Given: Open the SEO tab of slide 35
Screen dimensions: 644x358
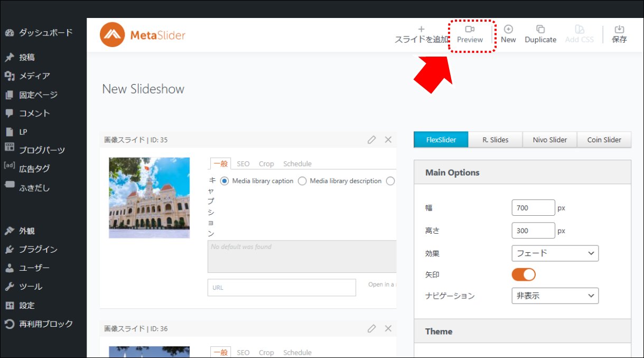Looking at the screenshot, I should coord(243,164).
